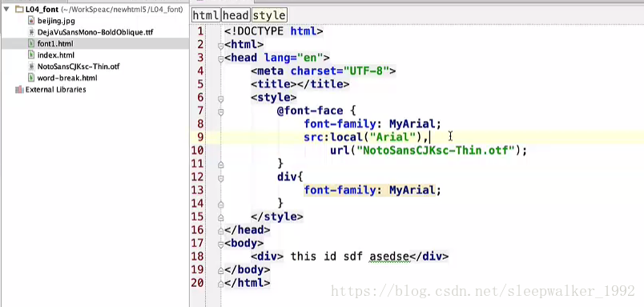Click the font1.html file icon
The height and width of the screenshot is (307, 644).
point(31,43)
